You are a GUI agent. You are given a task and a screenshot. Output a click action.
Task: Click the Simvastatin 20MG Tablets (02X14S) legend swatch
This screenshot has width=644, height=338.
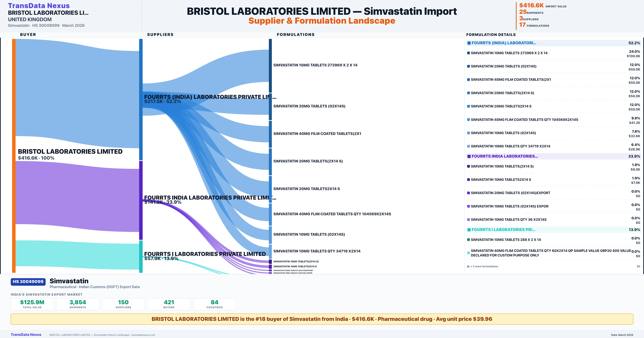469,66
